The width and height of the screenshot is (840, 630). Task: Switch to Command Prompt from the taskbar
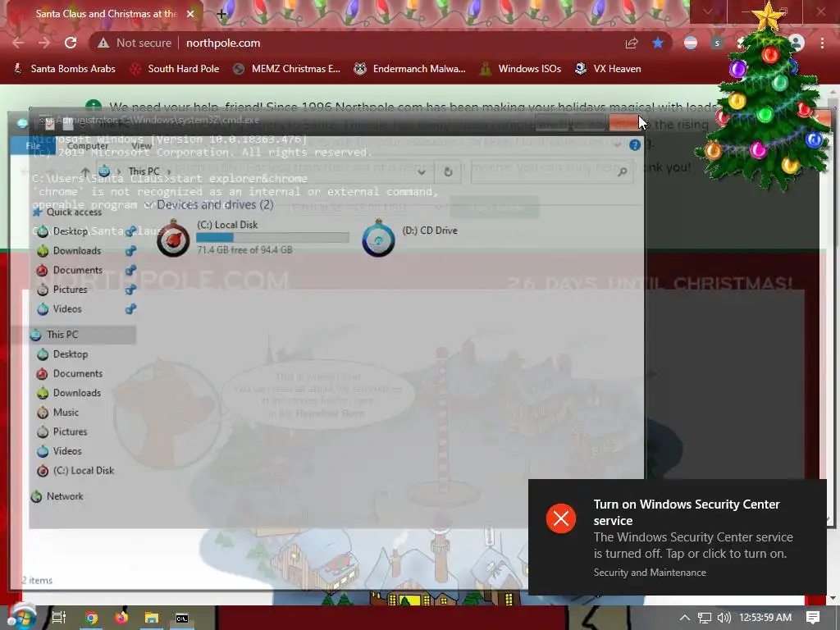click(181, 618)
